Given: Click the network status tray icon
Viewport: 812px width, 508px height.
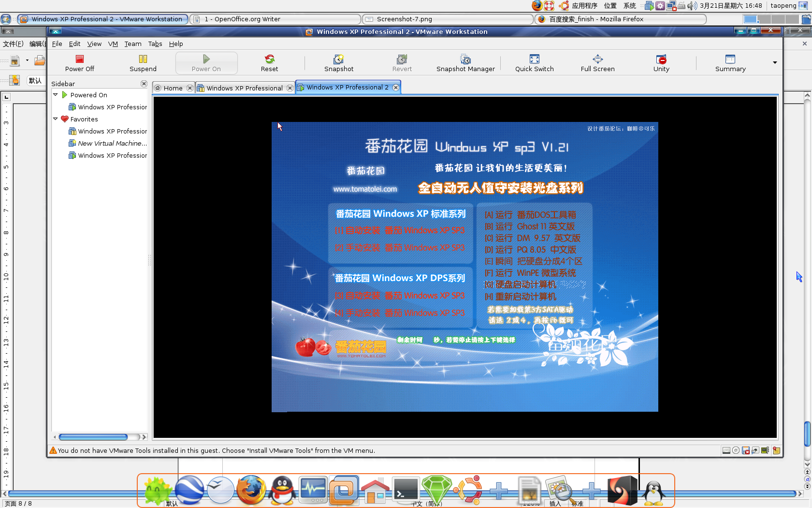Looking at the screenshot, I should (x=671, y=6).
